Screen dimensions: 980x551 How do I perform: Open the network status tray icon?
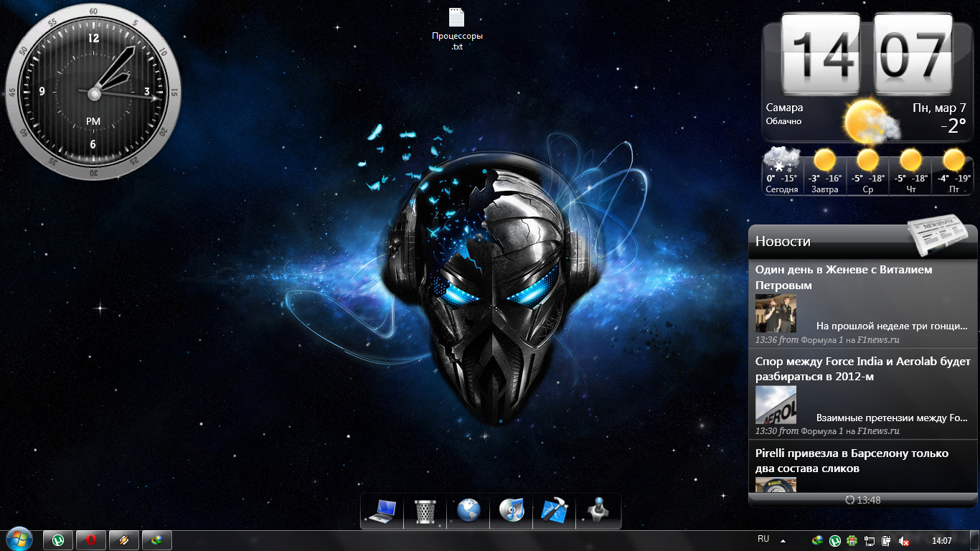870,541
